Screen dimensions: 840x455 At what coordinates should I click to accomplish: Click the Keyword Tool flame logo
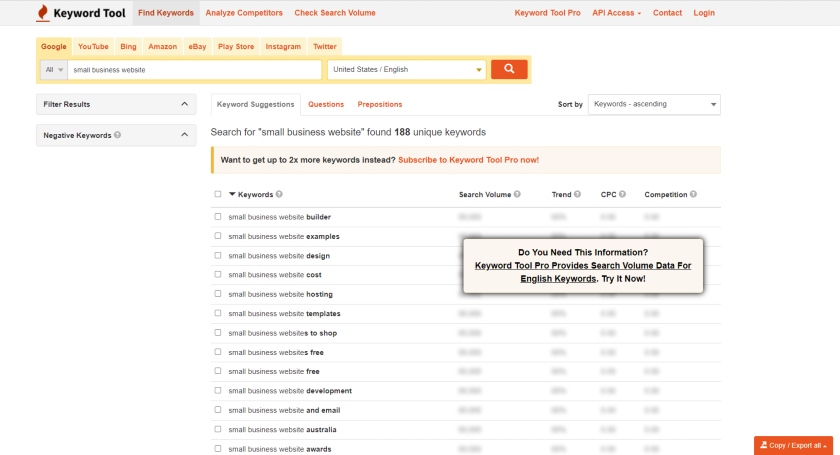(x=43, y=13)
